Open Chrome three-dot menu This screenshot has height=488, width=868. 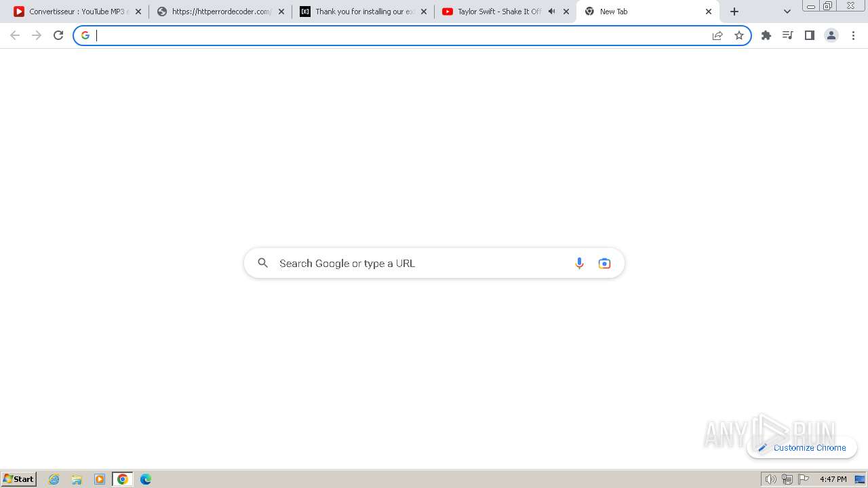pos(853,35)
